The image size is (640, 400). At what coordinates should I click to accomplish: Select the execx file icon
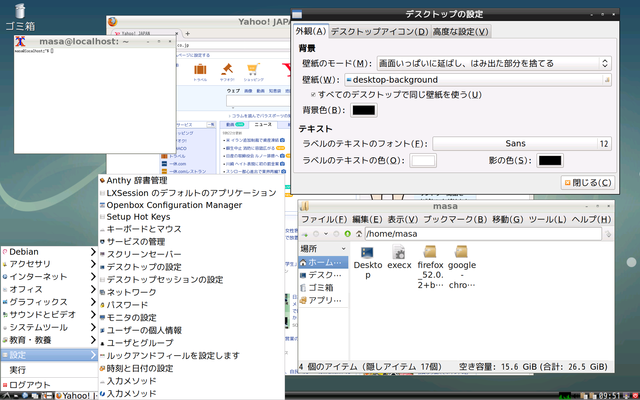(398, 252)
